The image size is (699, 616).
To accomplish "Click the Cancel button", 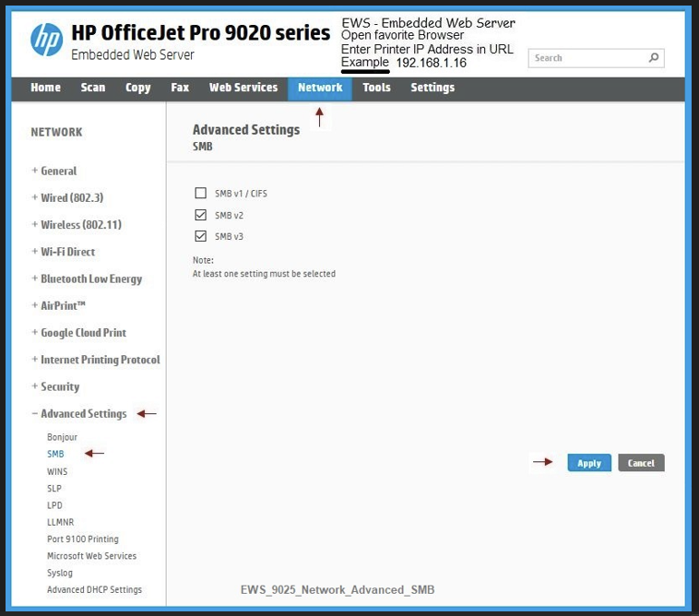I will coord(641,463).
